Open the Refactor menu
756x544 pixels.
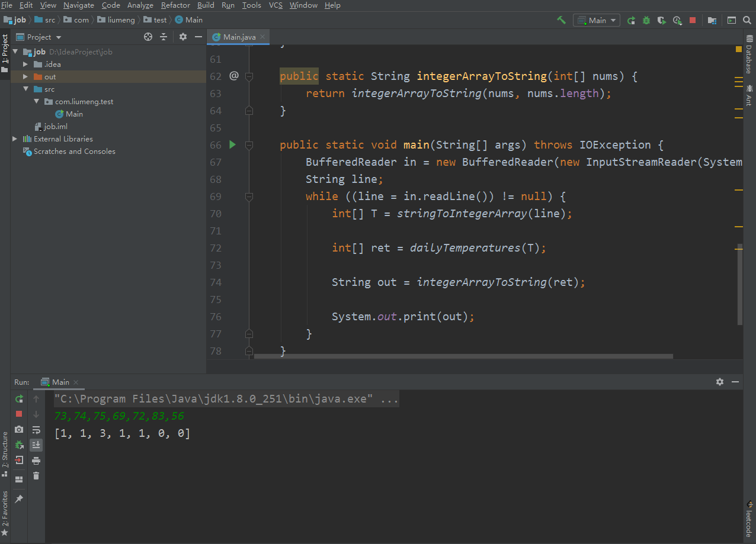pos(175,5)
